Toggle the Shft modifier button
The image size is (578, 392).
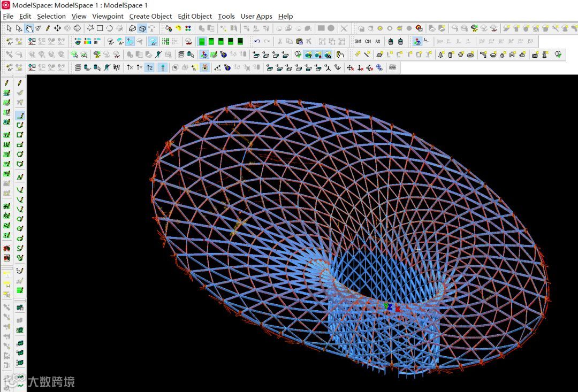pos(358,41)
